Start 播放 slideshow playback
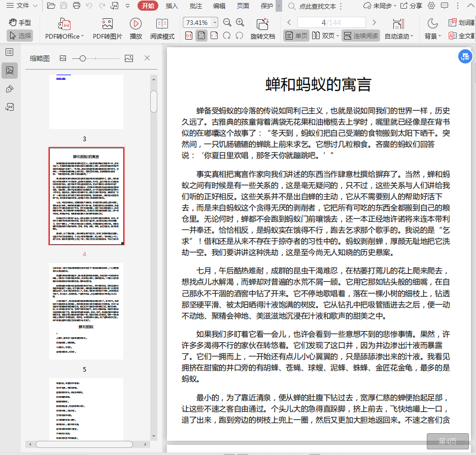The width and height of the screenshot is (476, 455). (135, 28)
